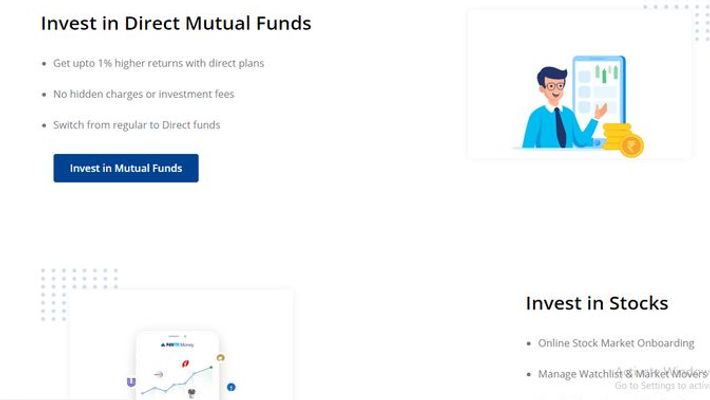710x400 pixels.
Task: Click the green candlestick chart on tablet illustration
Action: coord(607,73)
